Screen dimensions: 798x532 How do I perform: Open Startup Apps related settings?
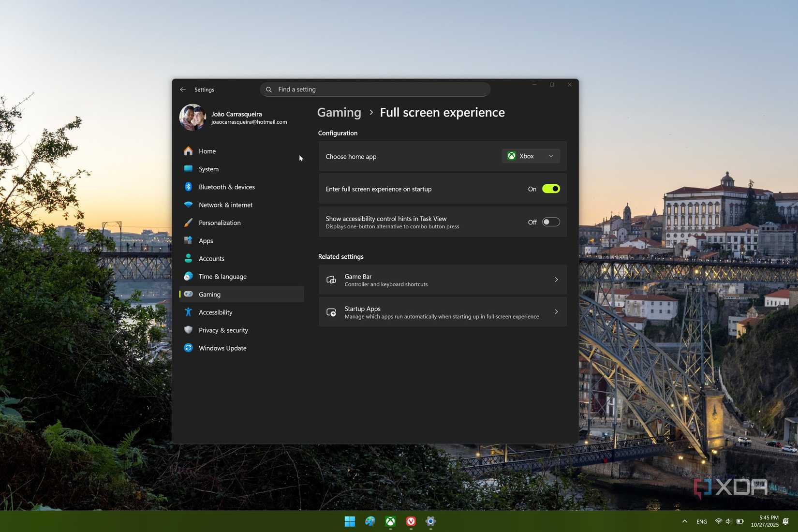442,312
